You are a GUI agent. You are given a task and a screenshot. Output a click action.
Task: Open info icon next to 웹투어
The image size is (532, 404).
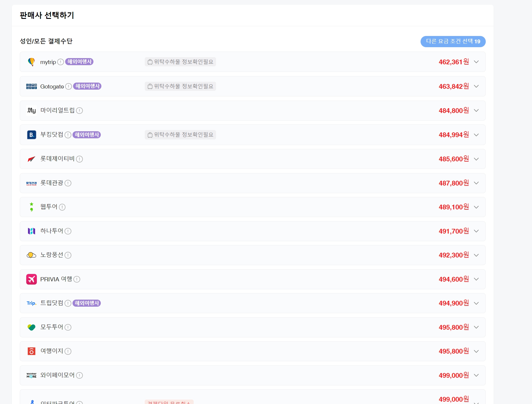tap(62, 207)
